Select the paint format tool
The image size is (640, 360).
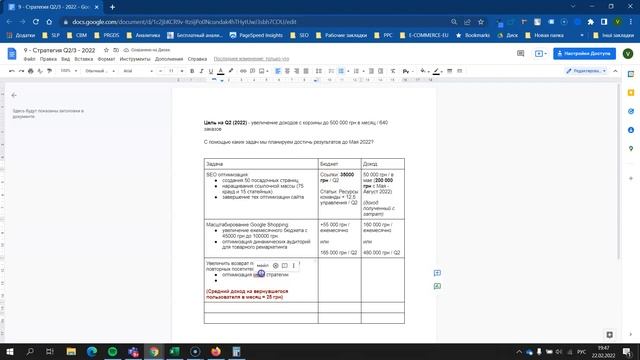[49, 71]
